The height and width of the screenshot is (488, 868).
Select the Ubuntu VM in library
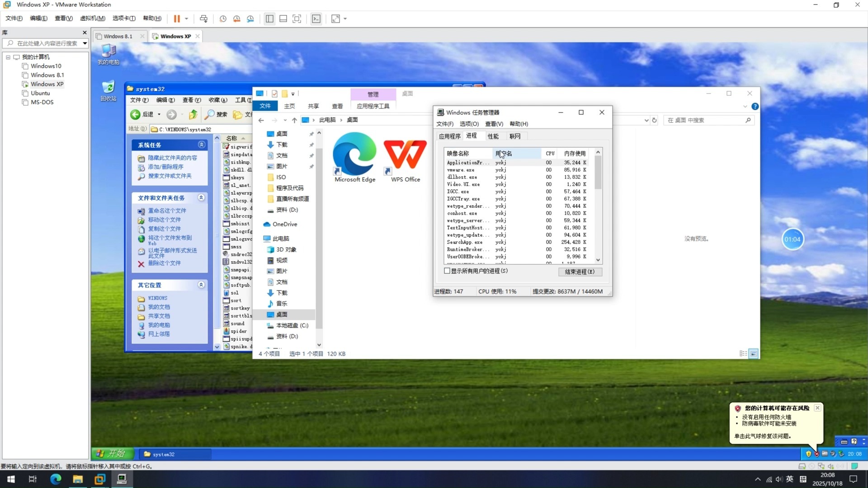click(x=40, y=93)
